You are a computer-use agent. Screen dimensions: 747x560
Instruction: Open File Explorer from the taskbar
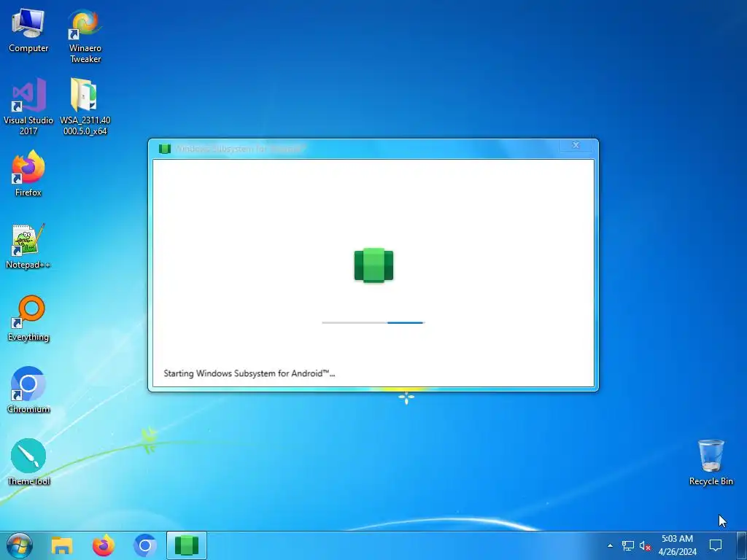coord(62,545)
